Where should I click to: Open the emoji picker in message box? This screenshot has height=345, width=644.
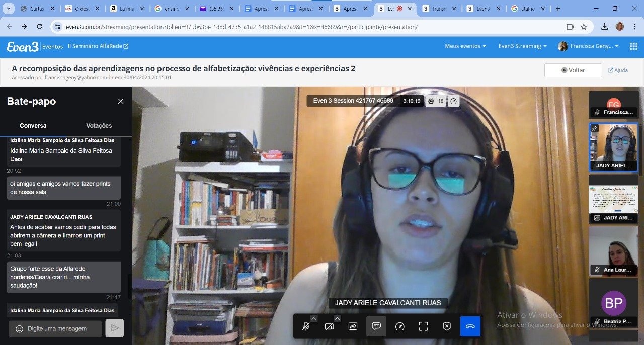(20, 329)
